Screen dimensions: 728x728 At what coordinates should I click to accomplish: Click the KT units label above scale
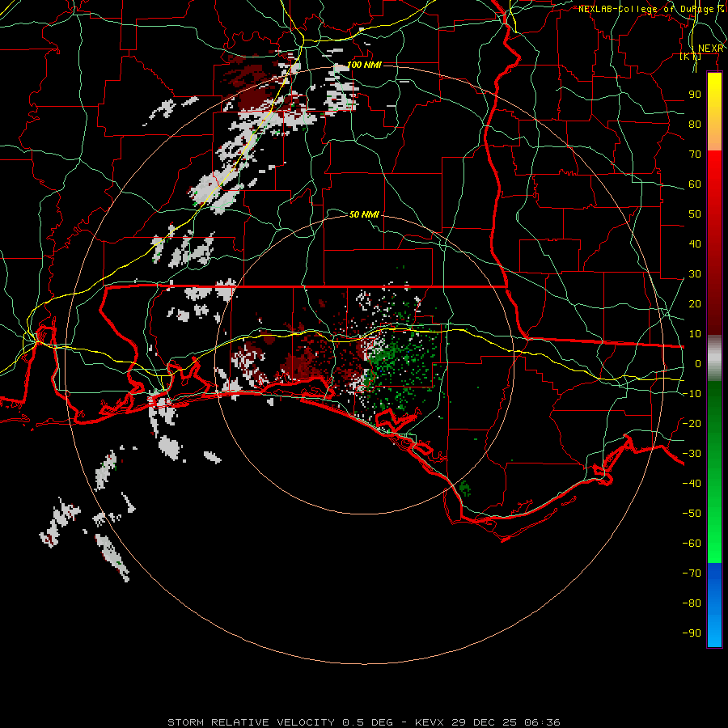(691, 56)
